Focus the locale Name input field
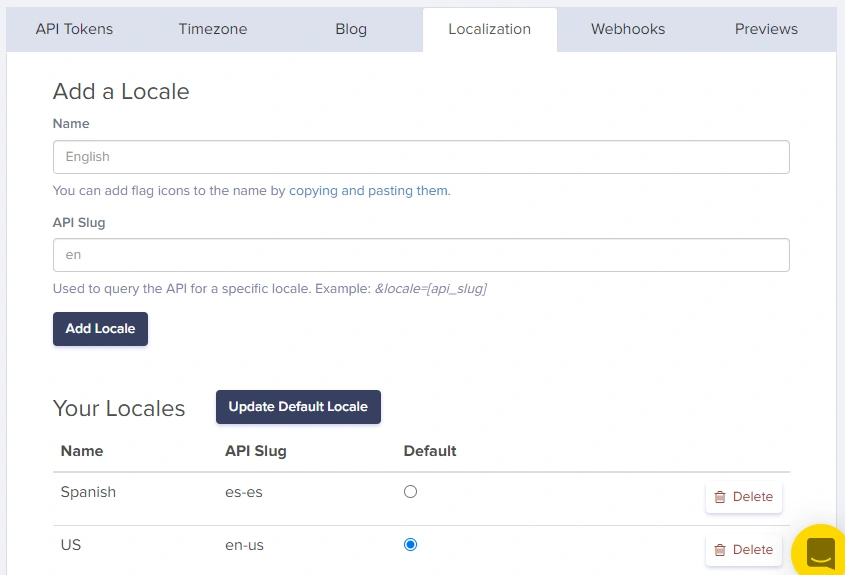 coord(421,157)
